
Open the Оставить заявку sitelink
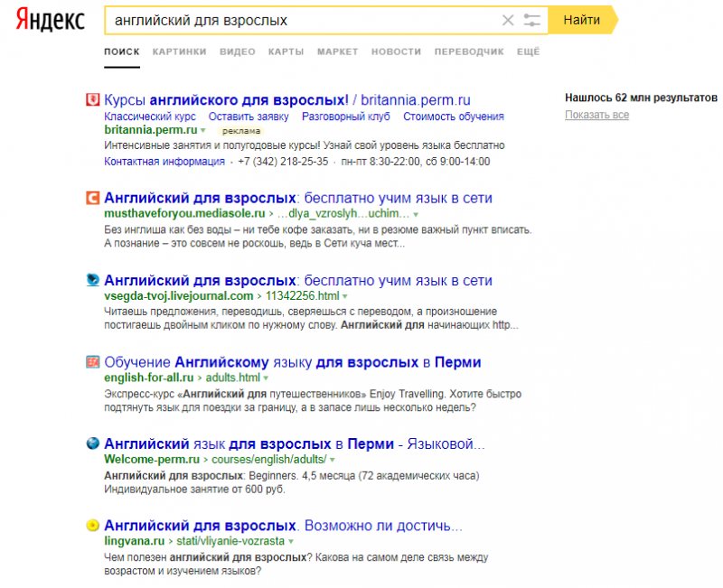(x=249, y=117)
